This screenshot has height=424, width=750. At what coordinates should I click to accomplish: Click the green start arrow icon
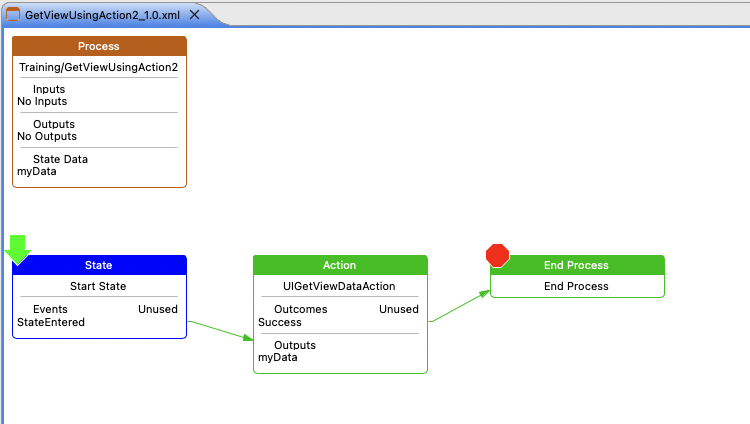click(x=19, y=250)
